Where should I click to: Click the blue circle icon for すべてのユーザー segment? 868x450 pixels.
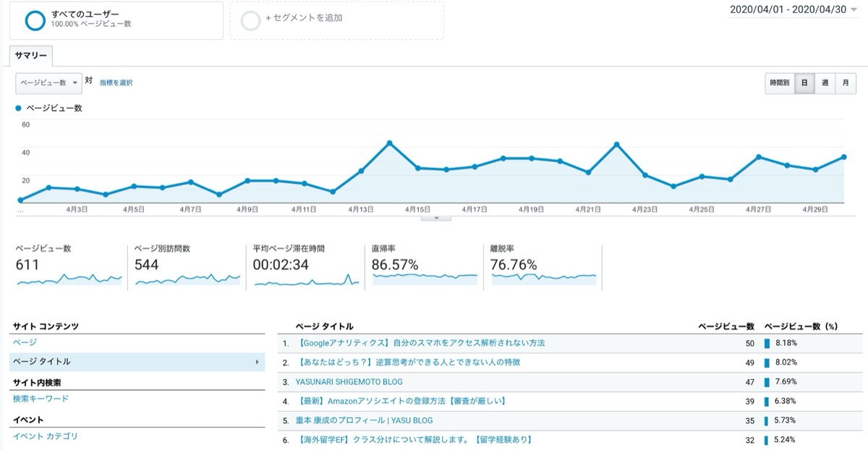(35, 20)
